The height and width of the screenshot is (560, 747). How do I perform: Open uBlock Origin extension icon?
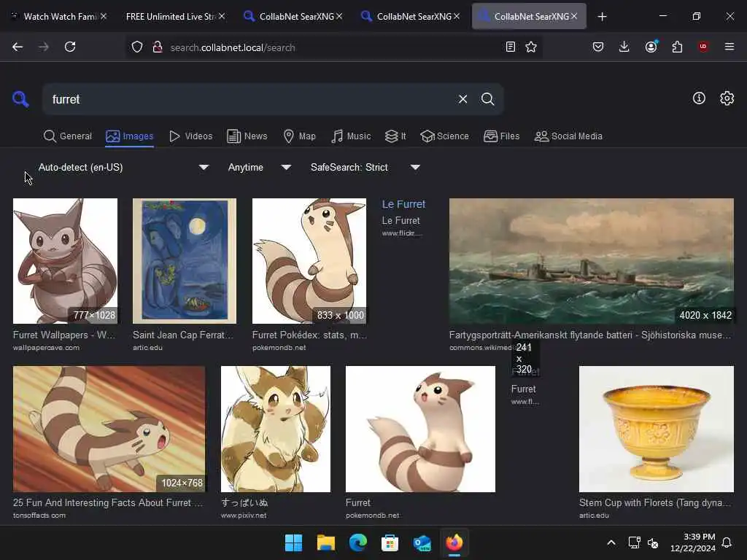(x=703, y=47)
